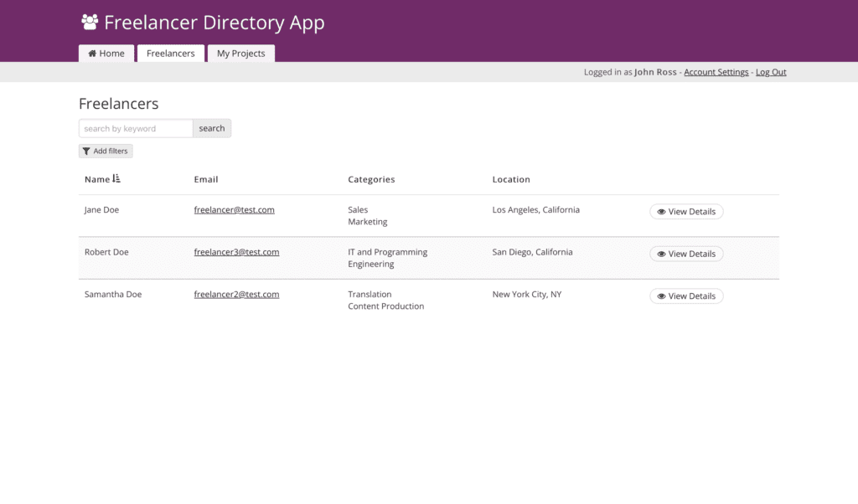The height and width of the screenshot is (504, 858).
Task: Toggle the Name column sort icon
Action: point(116,179)
